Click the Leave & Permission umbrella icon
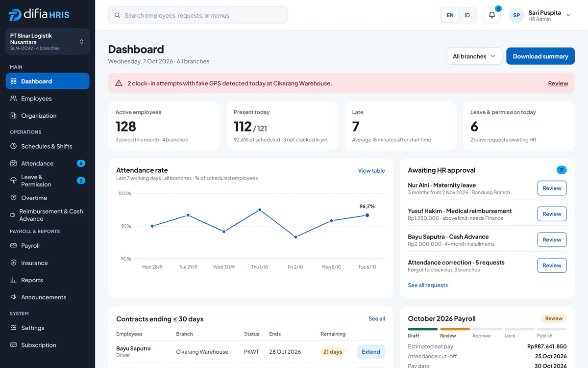The height and width of the screenshot is (368, 588). click(x=14, y=181)
